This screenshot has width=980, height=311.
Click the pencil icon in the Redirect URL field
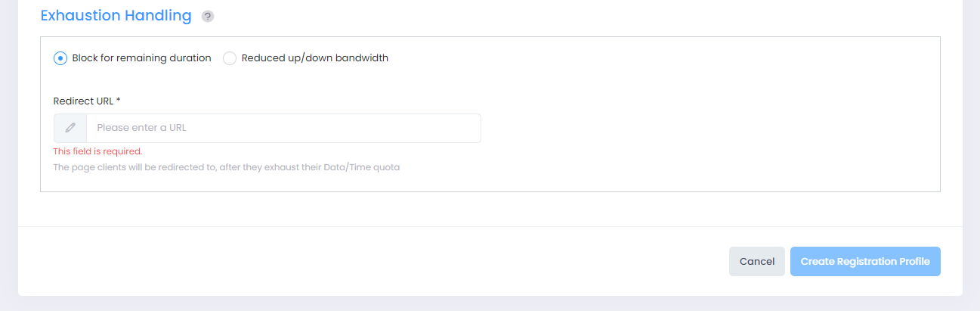click(70, 128)
